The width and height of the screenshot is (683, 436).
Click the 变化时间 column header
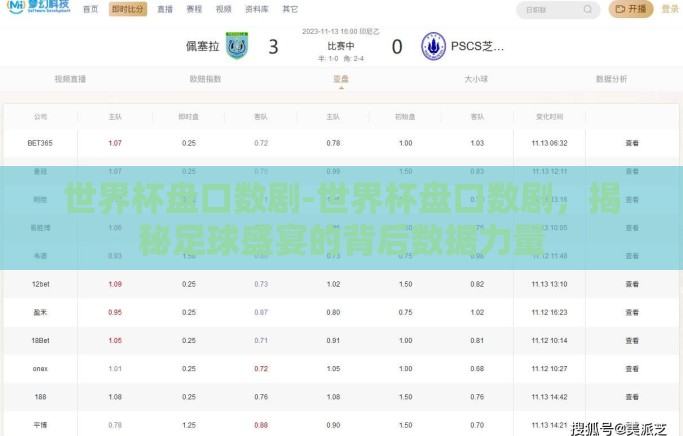pyautogui.click(x=550, y=117)
